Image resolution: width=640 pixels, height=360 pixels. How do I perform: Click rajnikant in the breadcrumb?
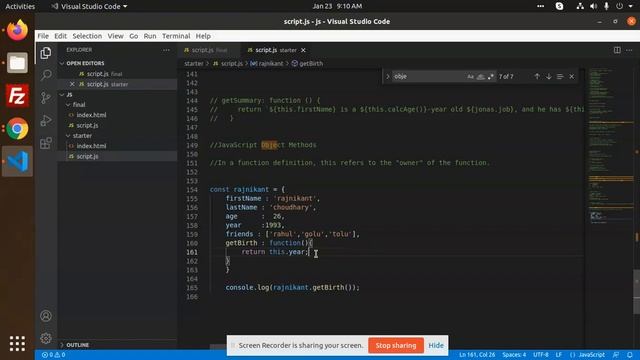[x=267, y=64]
